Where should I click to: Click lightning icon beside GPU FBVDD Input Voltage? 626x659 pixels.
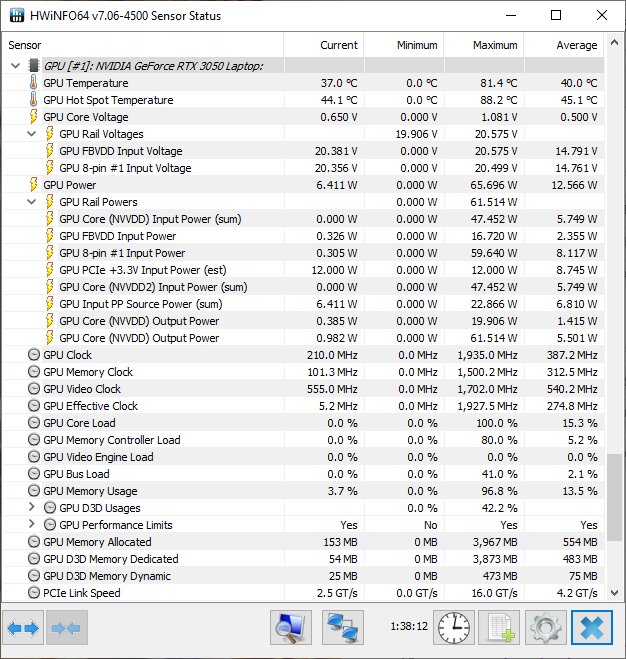(x=49, y=151)
